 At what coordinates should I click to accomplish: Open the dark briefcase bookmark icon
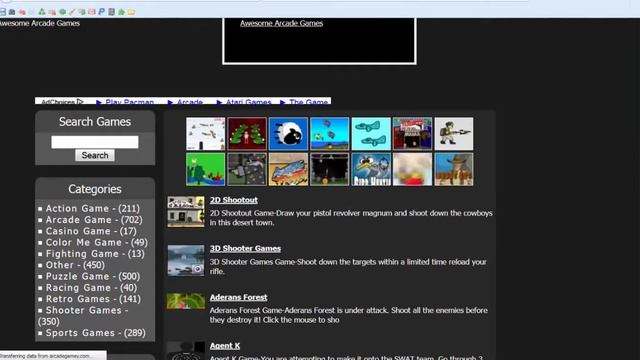pyautogui.click(x=12, y=12)
